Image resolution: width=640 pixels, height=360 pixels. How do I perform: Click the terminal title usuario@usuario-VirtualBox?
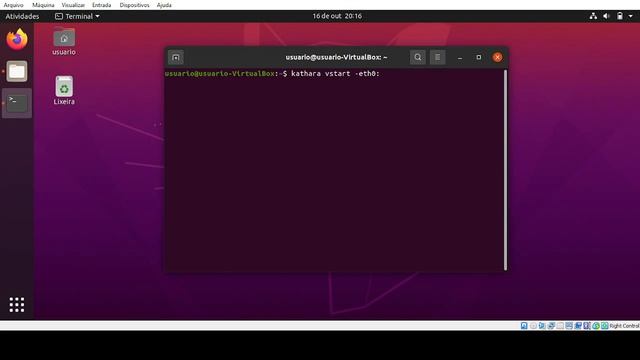point(336,58)
